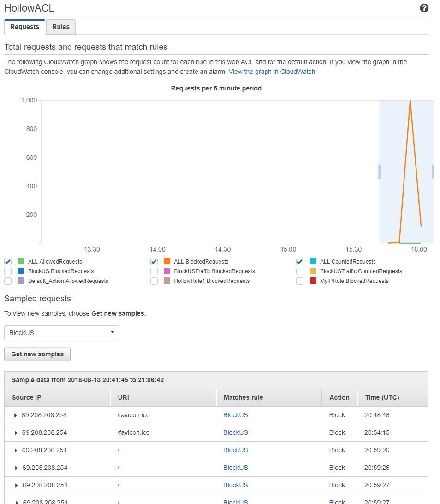Expand the 20:54:15 sampled request row
The image size is (440, 504).
pos(16,433)
